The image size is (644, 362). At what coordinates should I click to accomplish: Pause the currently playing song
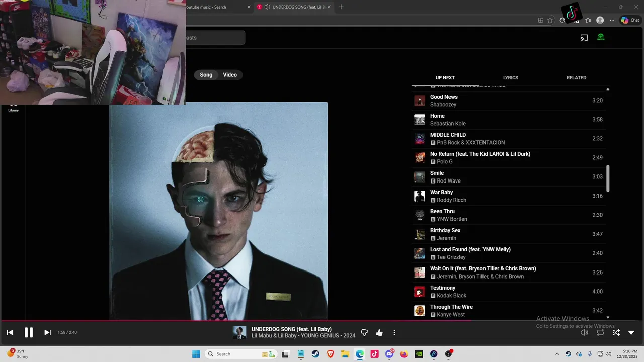click(29, 332)
